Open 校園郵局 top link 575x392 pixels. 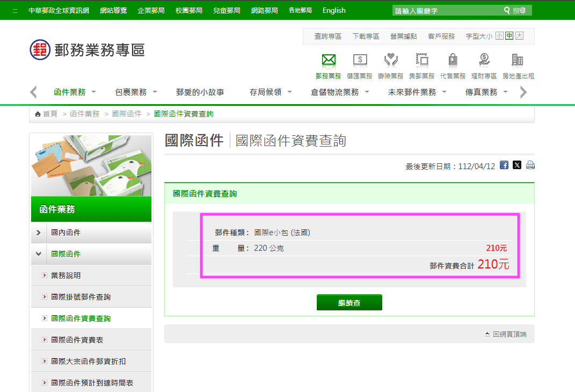[189, 11]
